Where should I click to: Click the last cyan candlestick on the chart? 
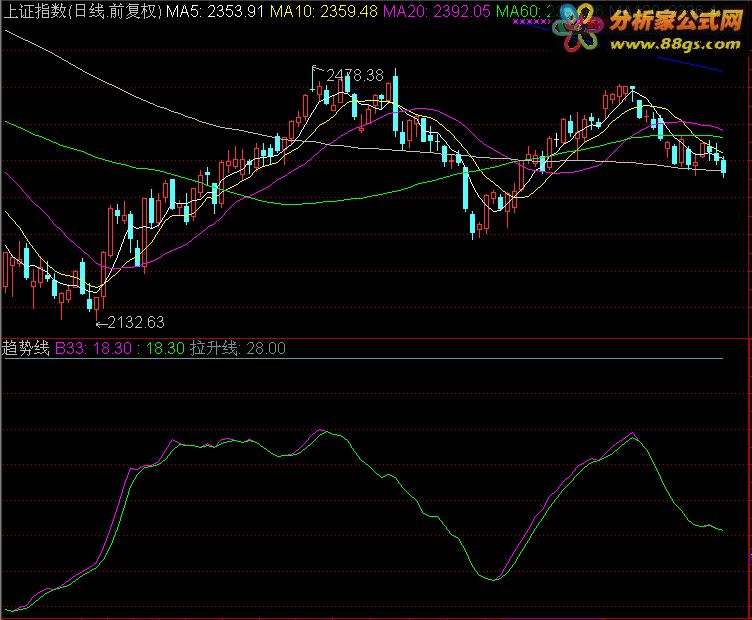(x=724, y=166)
